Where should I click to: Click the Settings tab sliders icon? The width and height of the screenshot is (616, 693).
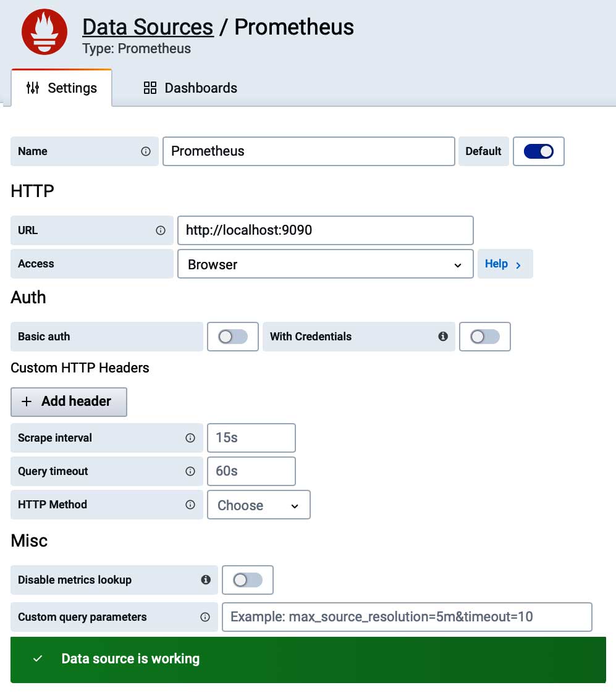tap(33, 88)
